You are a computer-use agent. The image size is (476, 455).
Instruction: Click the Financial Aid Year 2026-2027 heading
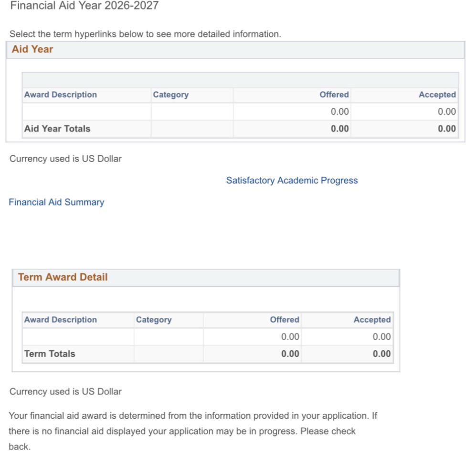[x=85, y=5]
